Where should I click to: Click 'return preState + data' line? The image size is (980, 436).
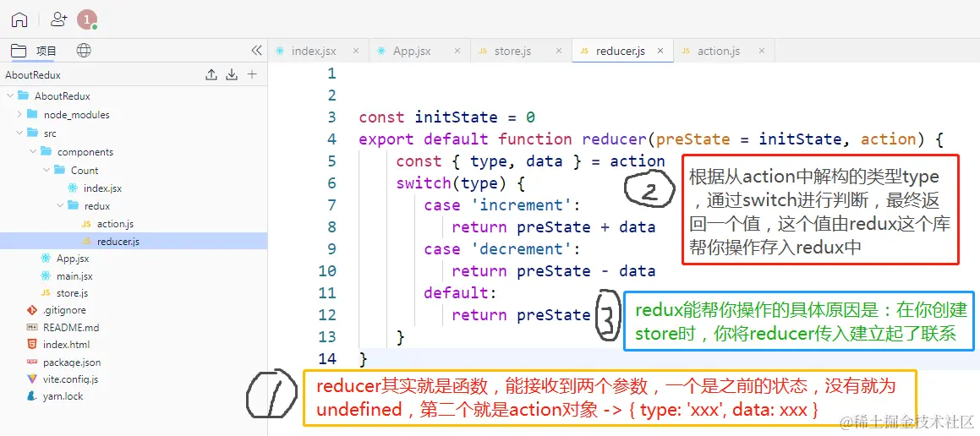pos(554,226)
